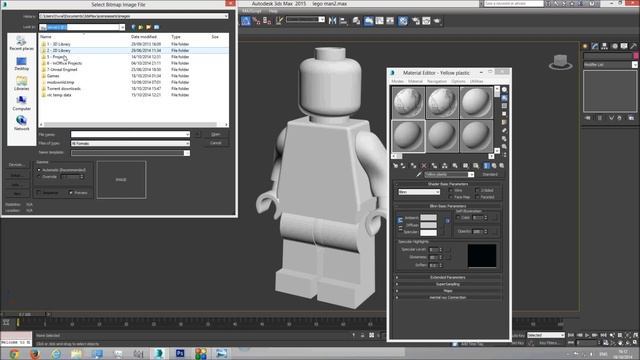Open the History path dropdown
640x360 pixels.
pos(133,16)
